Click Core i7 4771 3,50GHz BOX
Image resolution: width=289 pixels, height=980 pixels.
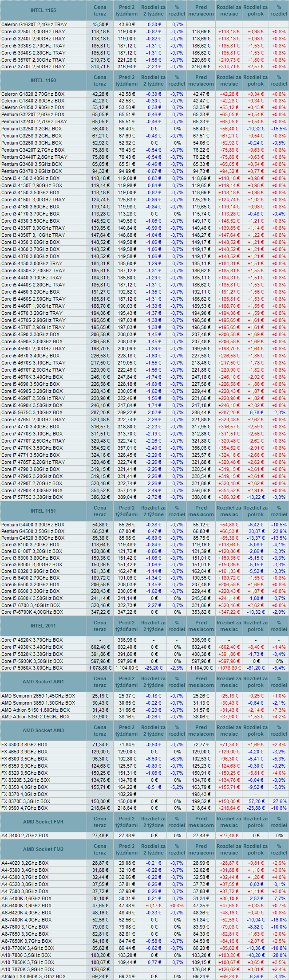coord(31,455)
